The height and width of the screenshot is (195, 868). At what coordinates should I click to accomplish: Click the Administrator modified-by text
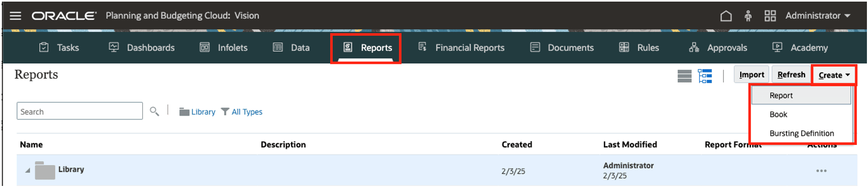point(628,166)
